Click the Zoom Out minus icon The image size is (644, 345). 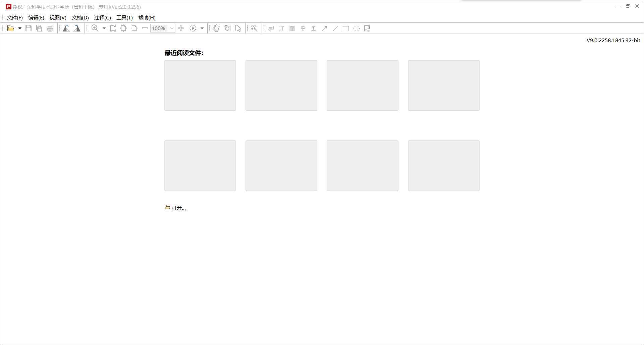(x=145, y=28)
